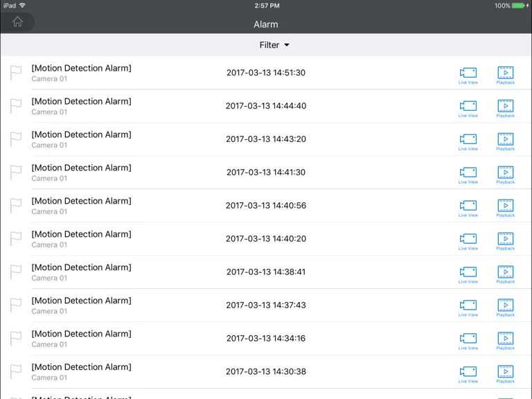
Task: Open the Filter dropdown
Action: pyautogui.click(x=274, y=45)
